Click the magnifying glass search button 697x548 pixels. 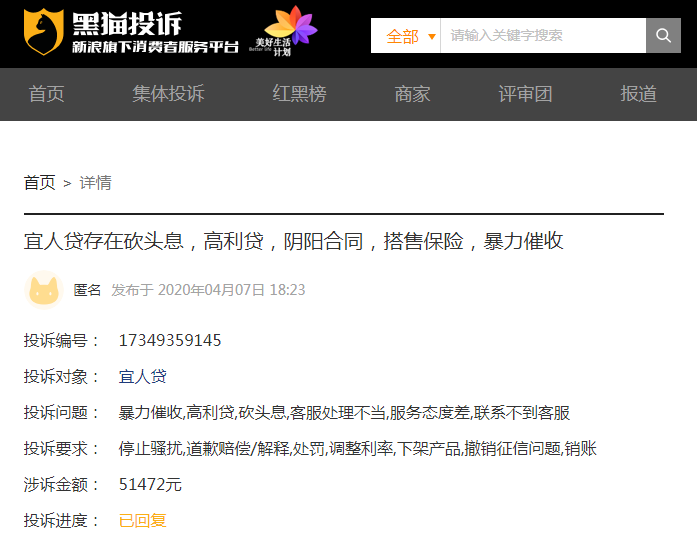pos(663,36)
